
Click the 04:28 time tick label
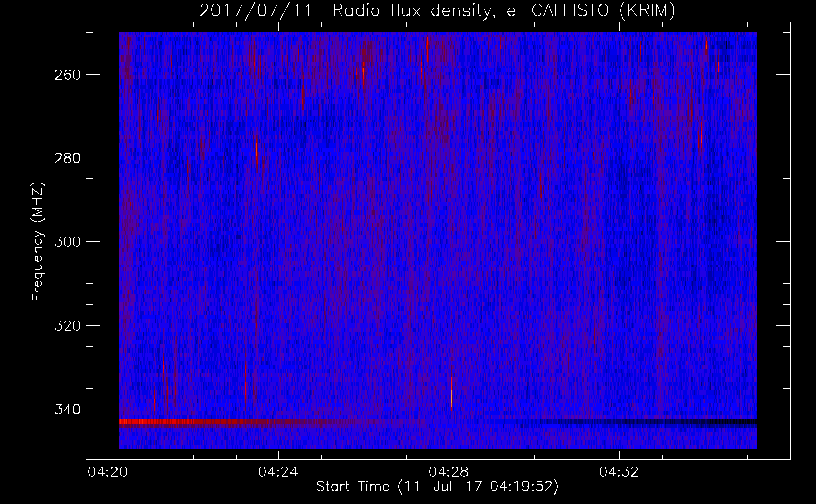[449, 472]
